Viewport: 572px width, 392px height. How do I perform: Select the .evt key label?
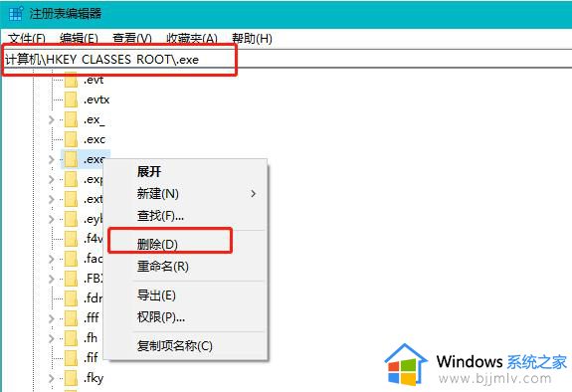point(94,80)
